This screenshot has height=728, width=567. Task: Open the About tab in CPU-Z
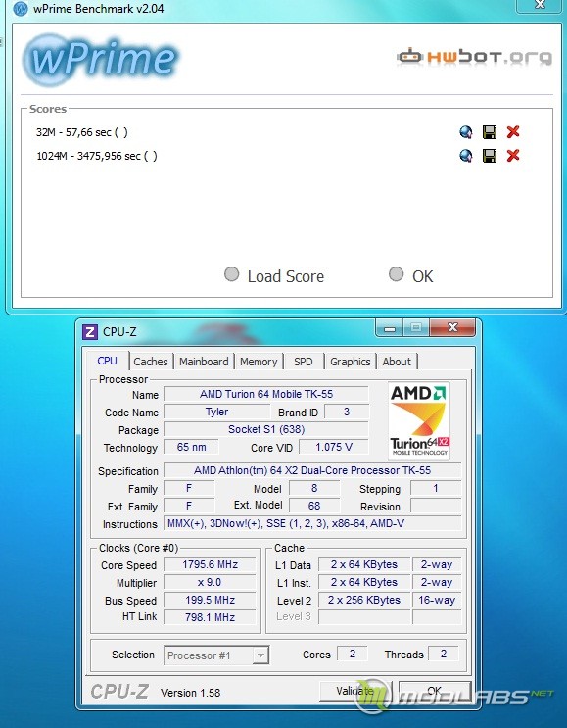[397, 362]
